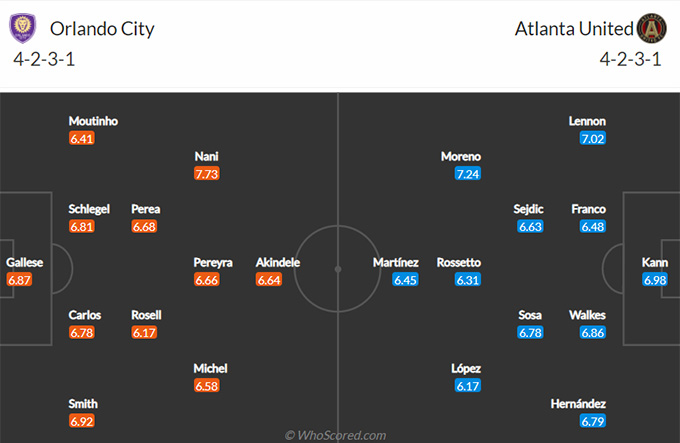The height and width of the screenshot is (443, 680).
Task: Click the WhoScored.com watermark
Action: tap(336, 435)
